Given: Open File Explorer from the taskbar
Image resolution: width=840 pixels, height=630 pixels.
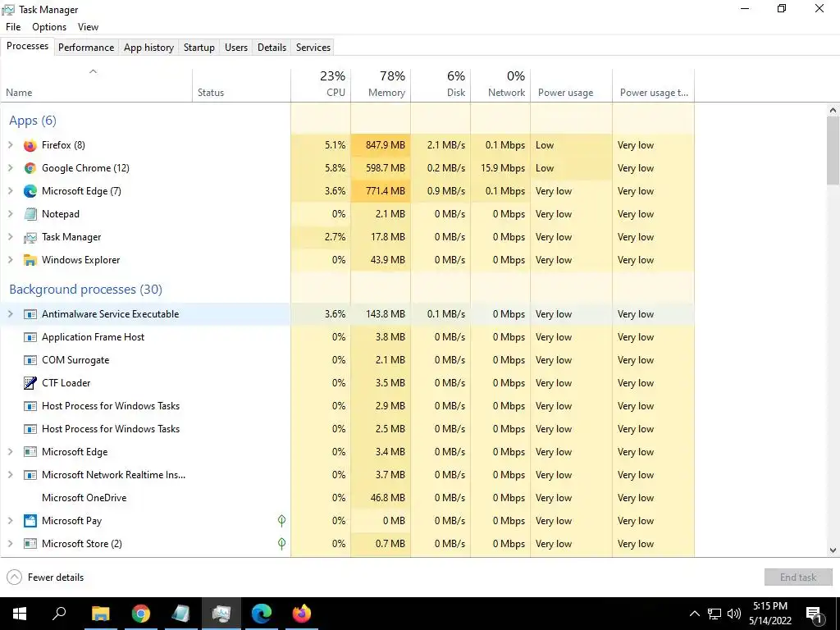Looking at the screenshot, I should 100,614.
